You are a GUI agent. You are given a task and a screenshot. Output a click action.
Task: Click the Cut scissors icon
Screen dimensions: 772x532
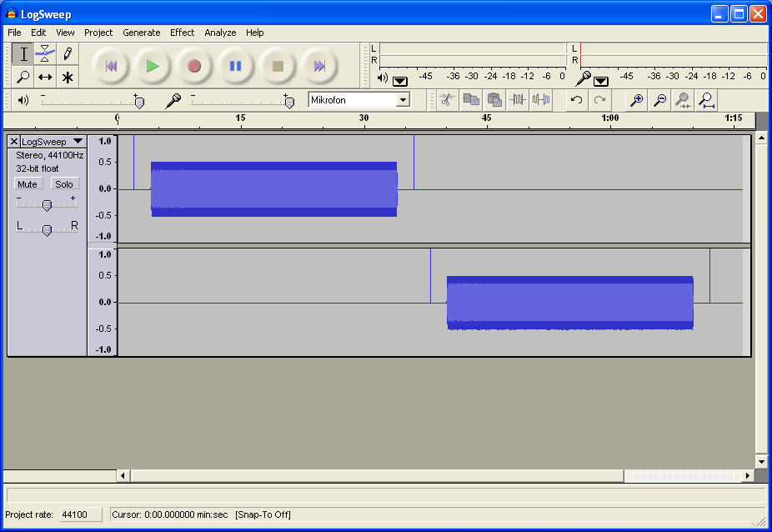pyautogui.click(x=447, y=100)
